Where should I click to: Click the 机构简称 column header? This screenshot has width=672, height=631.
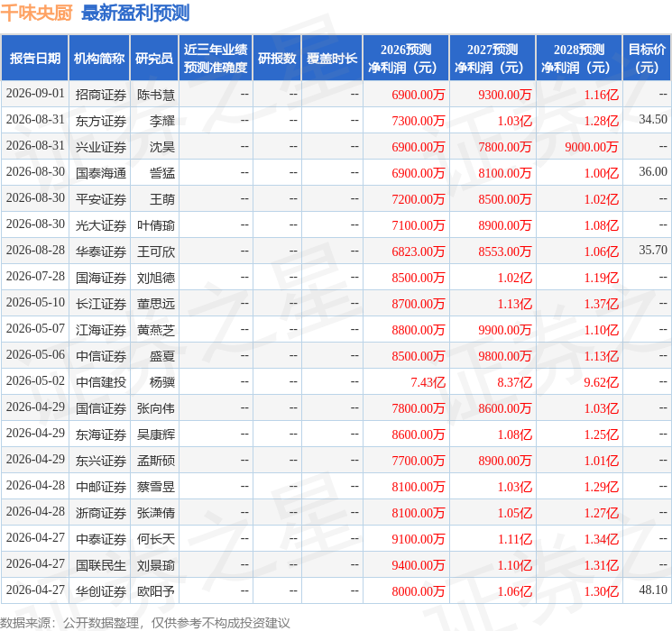point(99,59)
